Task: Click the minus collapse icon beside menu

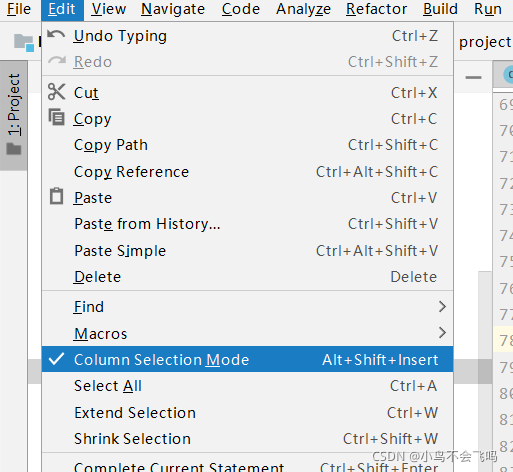Action: pos(473,78)
